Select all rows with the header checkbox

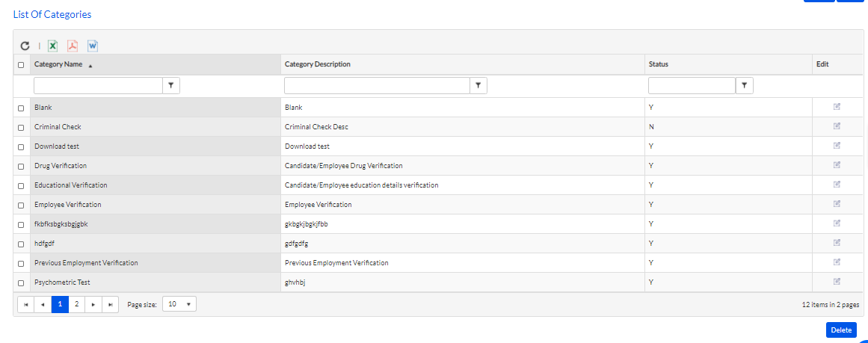tap(21, 65)
